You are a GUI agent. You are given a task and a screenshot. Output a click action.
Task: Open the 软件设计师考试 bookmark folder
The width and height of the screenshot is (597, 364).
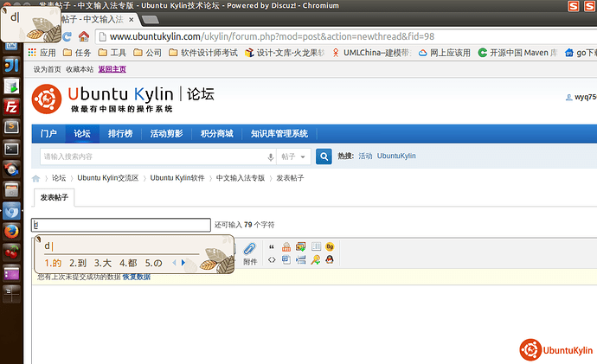tap(203, 53)
